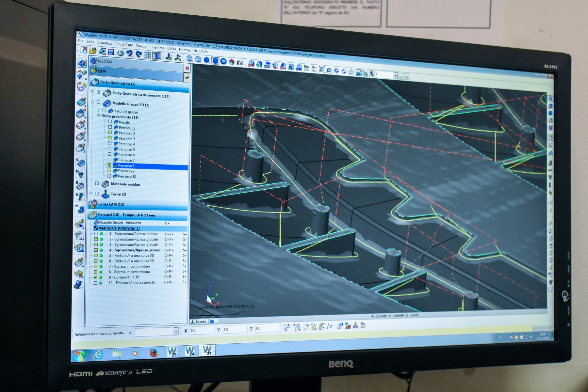588x392 pixels.
Task: Click the Utente button below viewport
Action: (x=199, y=321)
